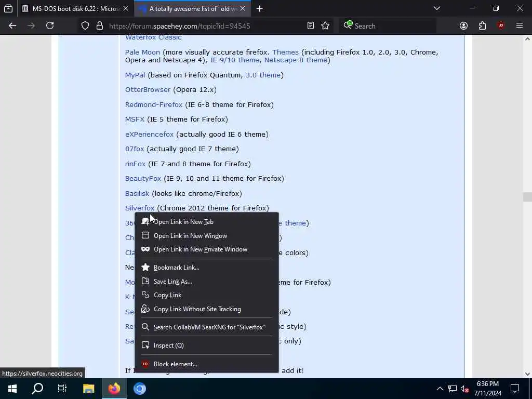This screenshot has height=399, width=532.
Task: Open the notification center icon
Action: [x=515, y=389]
